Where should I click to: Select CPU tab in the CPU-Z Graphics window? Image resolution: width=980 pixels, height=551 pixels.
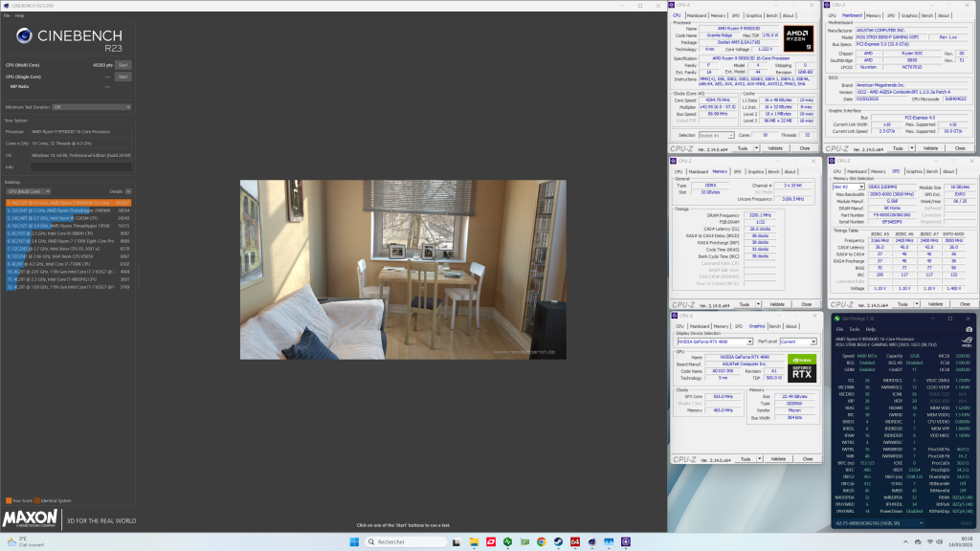(680, 326)
